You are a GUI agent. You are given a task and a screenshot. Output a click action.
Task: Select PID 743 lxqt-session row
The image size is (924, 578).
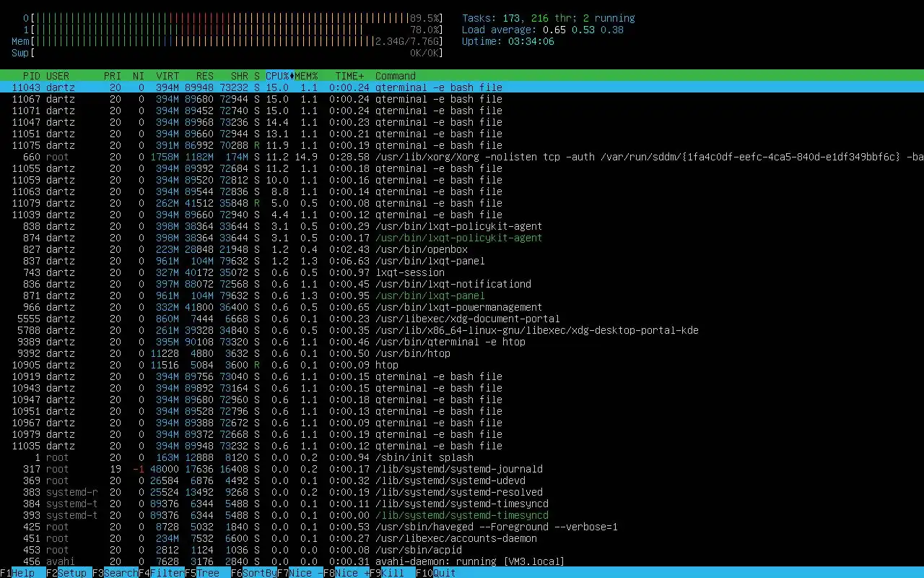(x=462, y=272)
